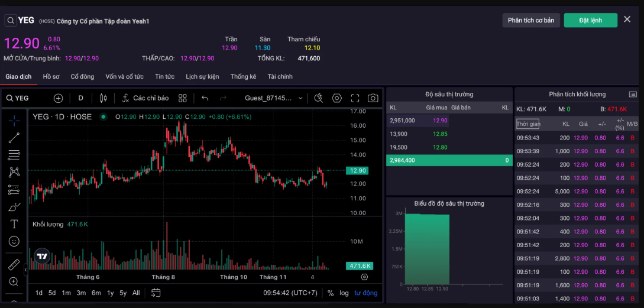Take a chart snapshot with camera icon
The image size is (644, 308).
[x=373, y=98]
